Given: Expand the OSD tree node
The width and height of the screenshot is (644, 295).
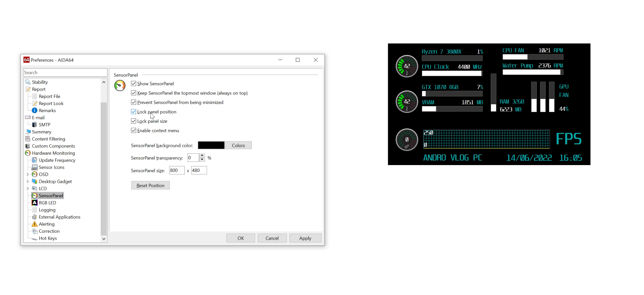Looking at the screenshot, I should (x=28, y=174).
